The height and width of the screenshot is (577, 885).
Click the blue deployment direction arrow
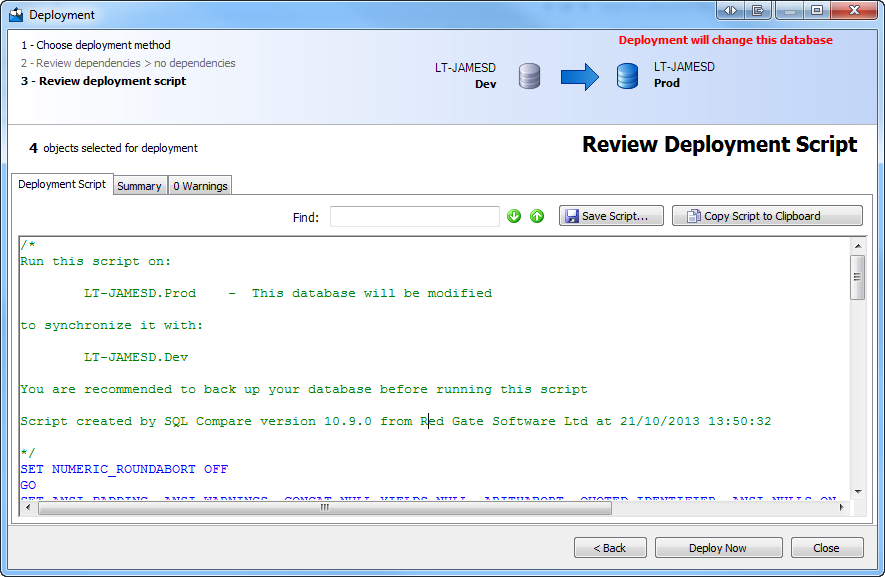(579, 76)
